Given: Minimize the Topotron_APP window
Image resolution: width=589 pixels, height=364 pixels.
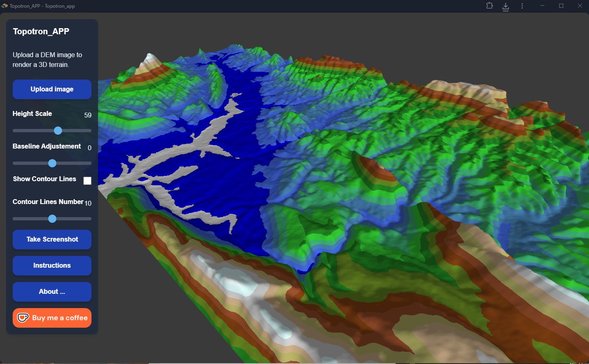Looking at the screenshot, I should (x=542, y=6).
